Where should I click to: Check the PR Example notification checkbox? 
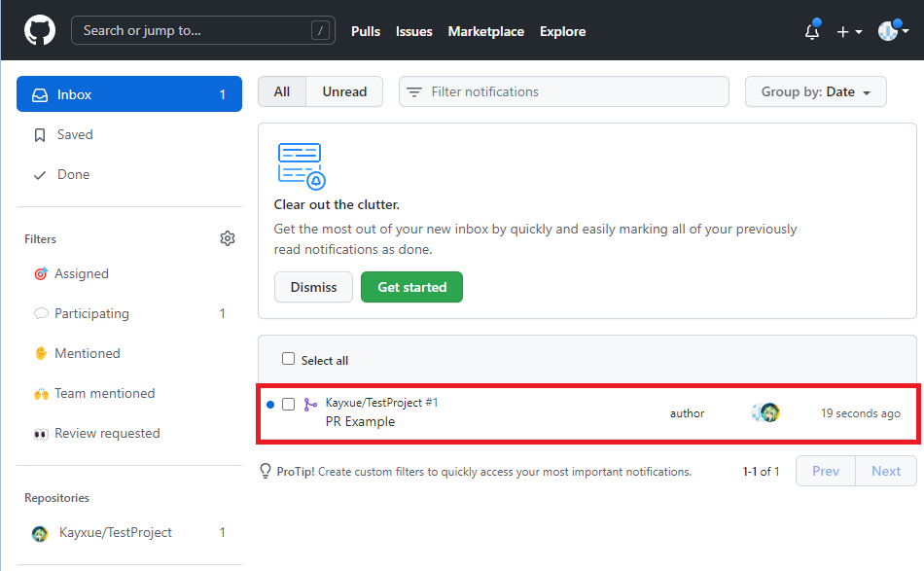(x=288, y=405)
